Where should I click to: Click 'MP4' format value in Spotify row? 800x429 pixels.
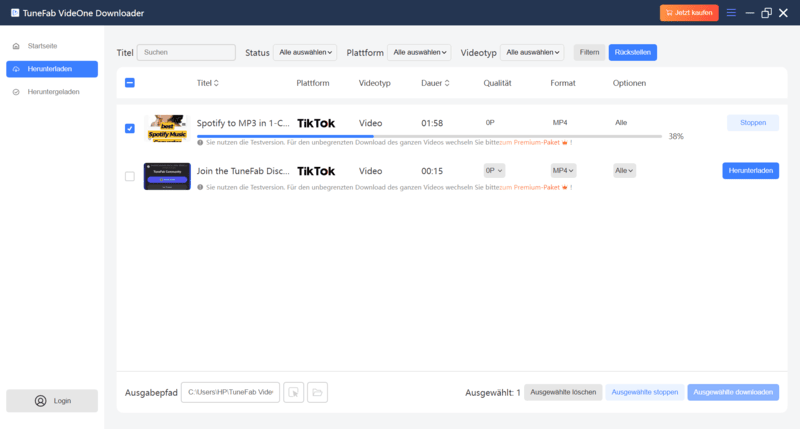[x=560, y=122]
